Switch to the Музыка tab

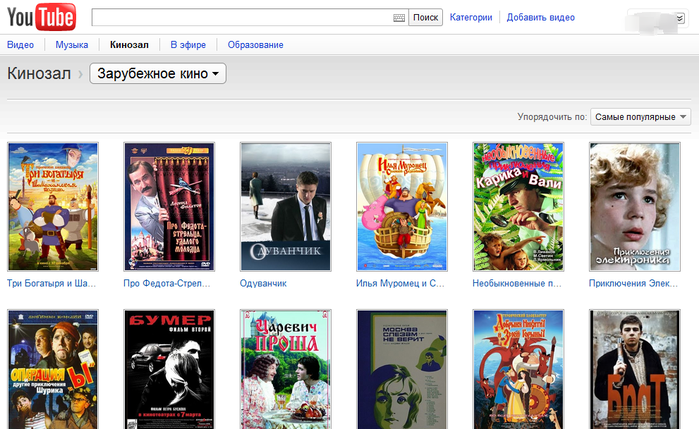click(72, 45)
